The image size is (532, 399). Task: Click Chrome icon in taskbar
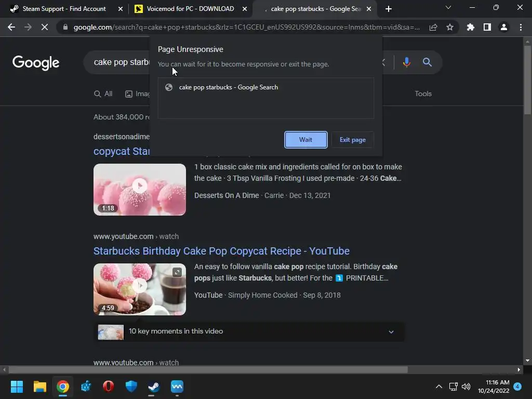tap(63, 387)
